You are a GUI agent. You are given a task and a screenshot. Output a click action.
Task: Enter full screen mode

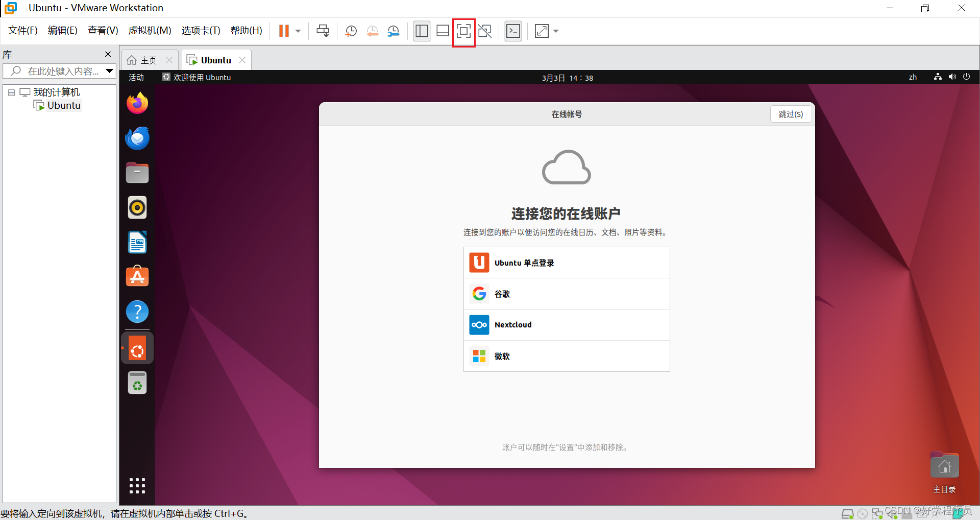pos(463,31)
